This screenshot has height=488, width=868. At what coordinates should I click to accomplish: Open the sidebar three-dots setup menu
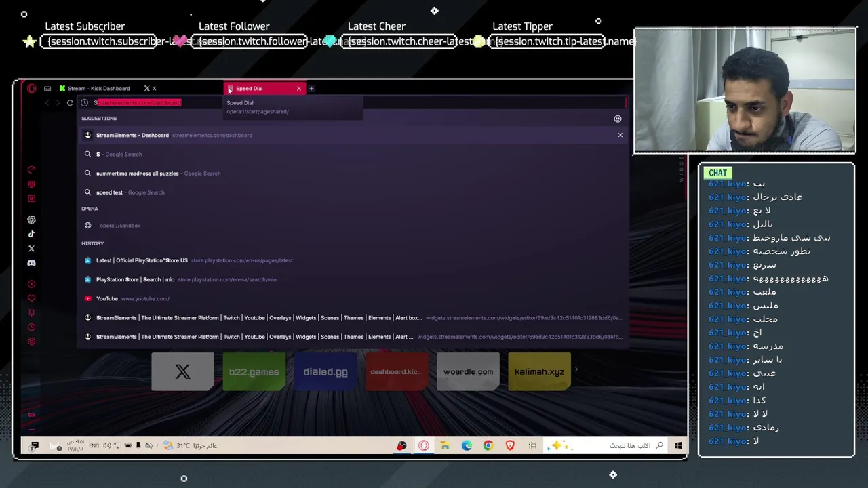pos(31,429)
